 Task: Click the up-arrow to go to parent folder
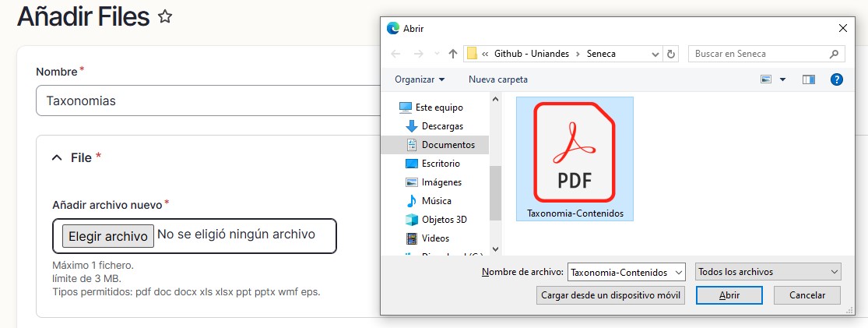click(x=452, y=54)
